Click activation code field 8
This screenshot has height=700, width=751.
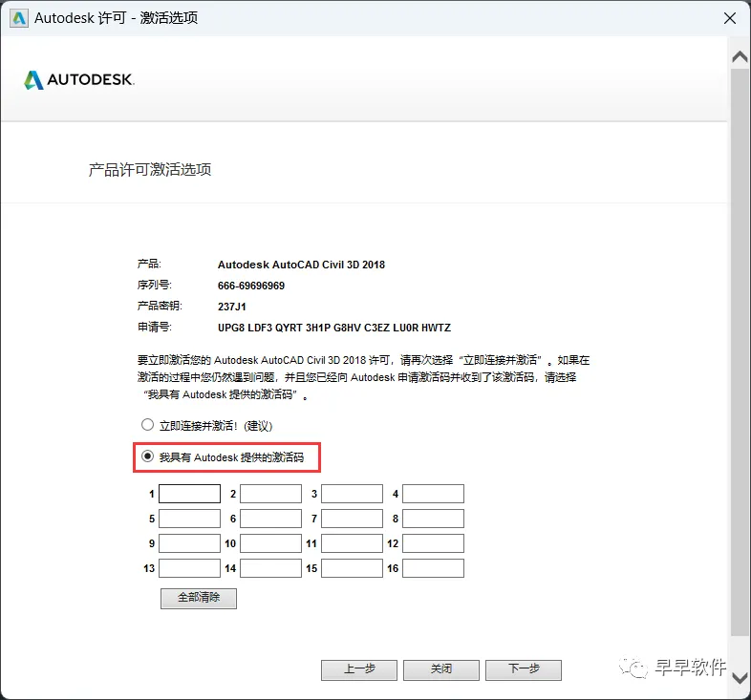tap(433, 519)
